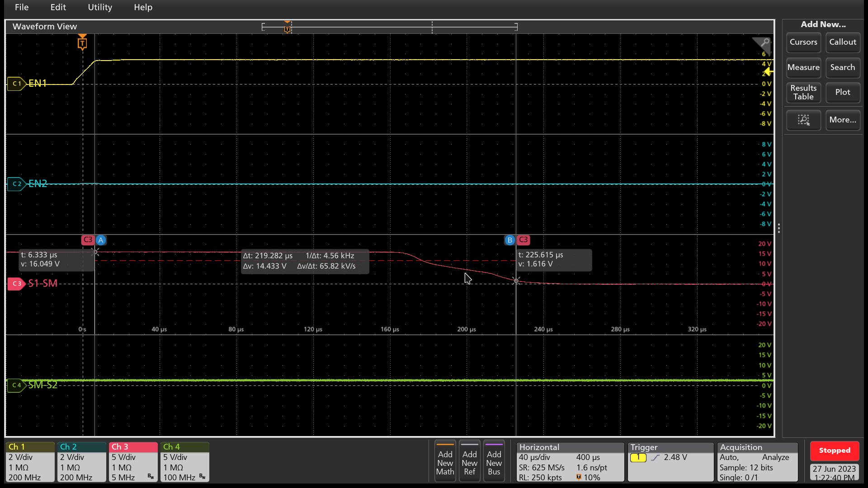
Task: Click Add New Math
Action: [x=445, y=461]
